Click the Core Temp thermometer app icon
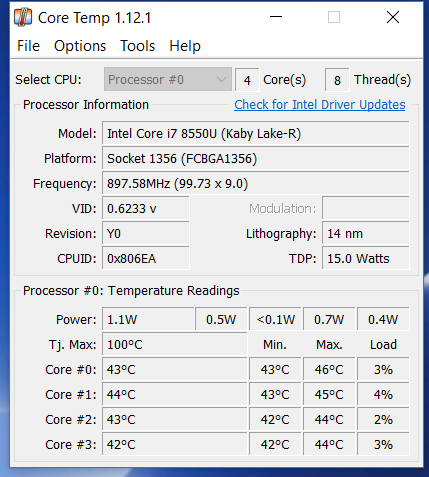The image size is (429, 477). click(23, 17)
